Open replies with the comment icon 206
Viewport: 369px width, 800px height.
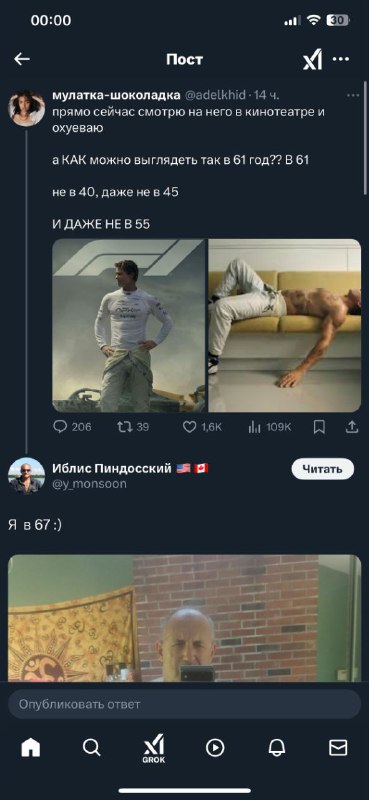pyautogui.click(x=72, y=427)
